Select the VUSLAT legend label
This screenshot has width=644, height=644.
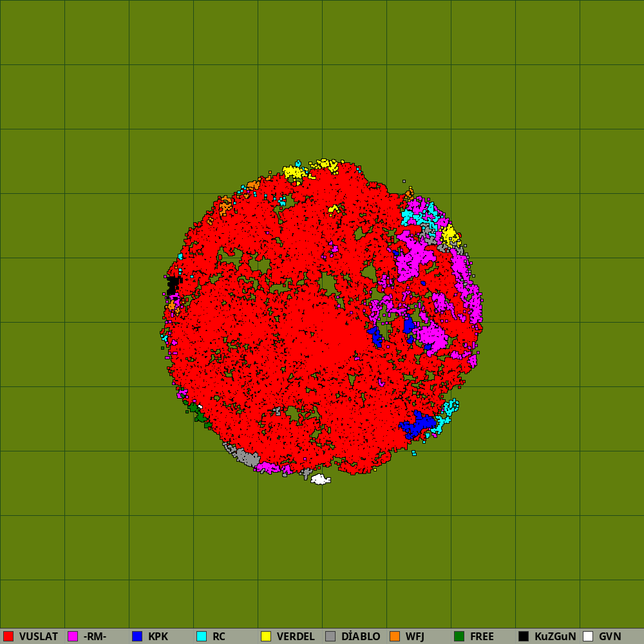pyautogui.click(x=39, y=637)
